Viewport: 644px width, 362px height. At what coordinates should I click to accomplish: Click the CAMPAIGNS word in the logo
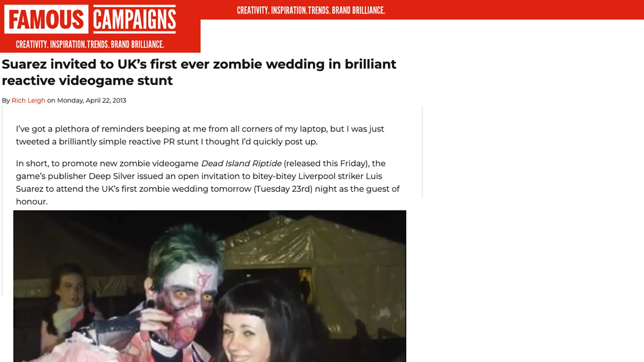click(x=135, y=19)
